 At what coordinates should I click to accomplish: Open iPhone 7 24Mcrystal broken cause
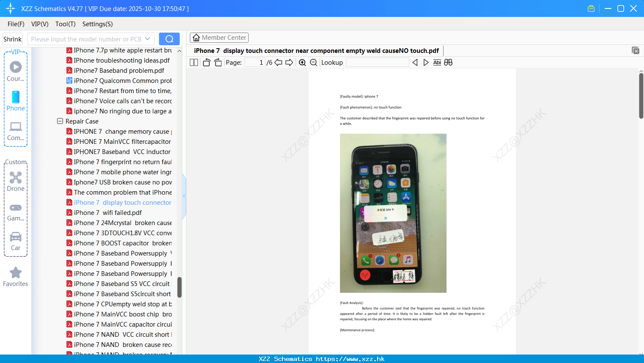tap(119, 223)
